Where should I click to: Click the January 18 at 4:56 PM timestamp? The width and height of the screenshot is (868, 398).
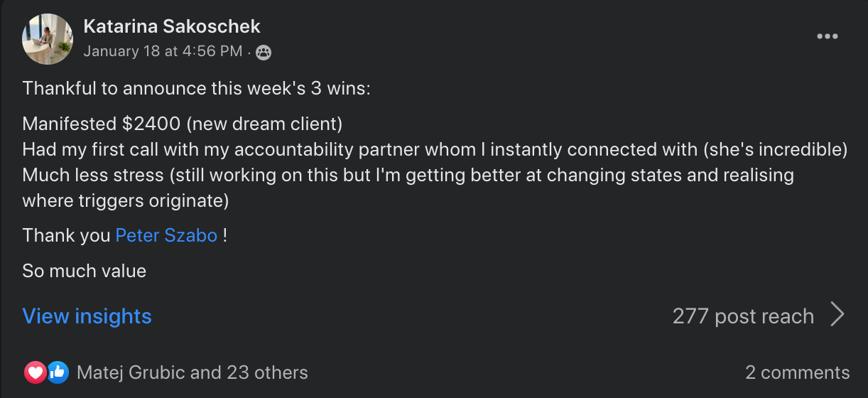(163, 51)
